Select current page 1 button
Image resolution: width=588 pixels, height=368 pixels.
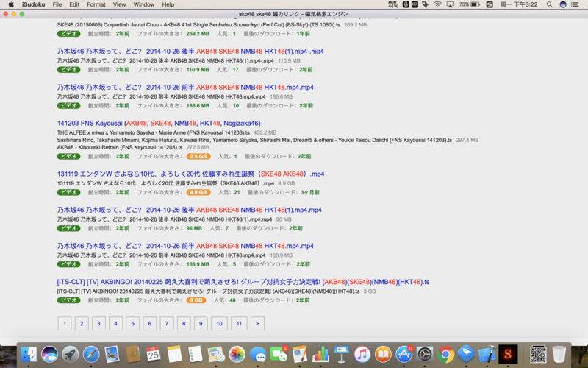[65, 324]
